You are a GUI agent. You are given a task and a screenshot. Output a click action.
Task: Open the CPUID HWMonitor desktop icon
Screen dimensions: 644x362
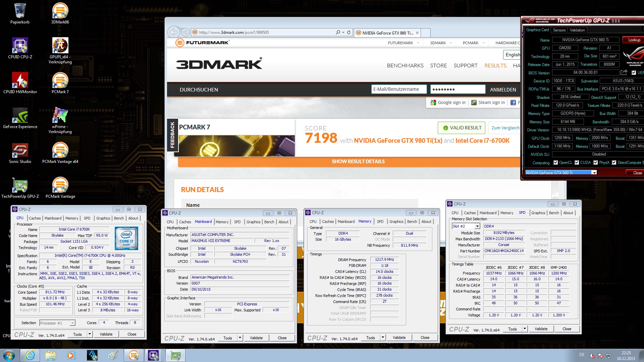pos(20,80)
